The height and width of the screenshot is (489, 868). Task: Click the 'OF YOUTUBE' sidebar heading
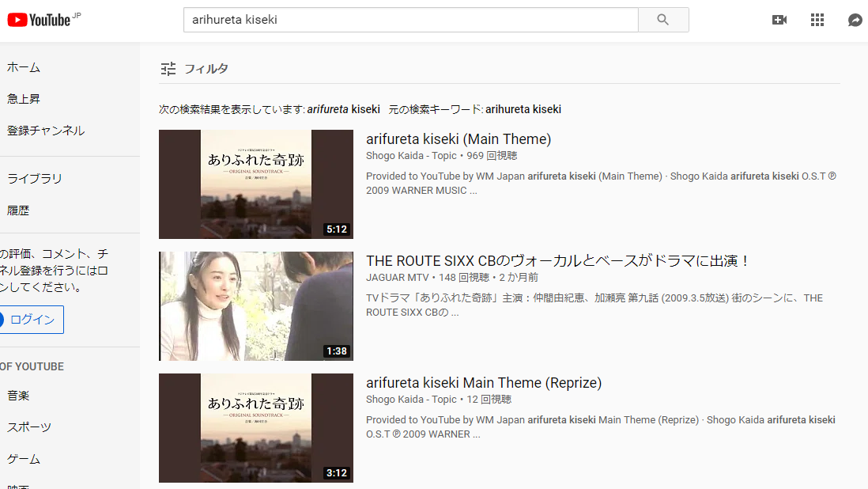[x=32, y=366]
